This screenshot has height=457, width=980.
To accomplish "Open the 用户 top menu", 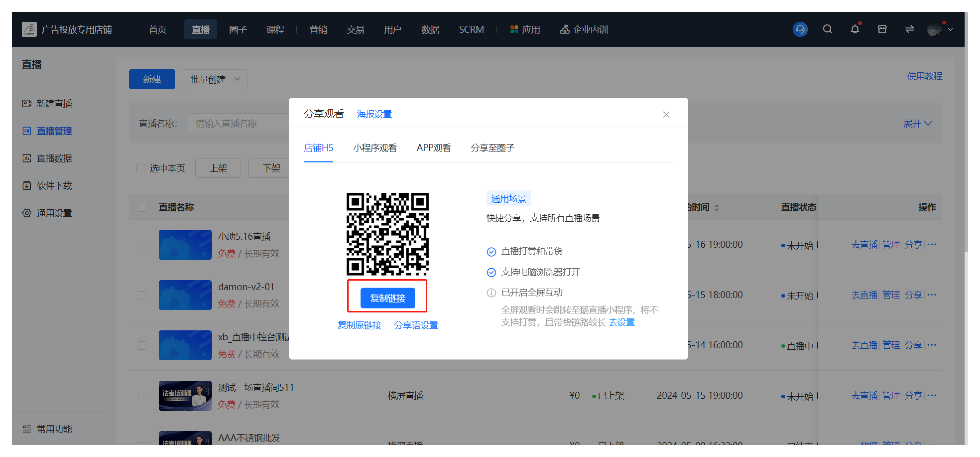I will click(393, 29).
